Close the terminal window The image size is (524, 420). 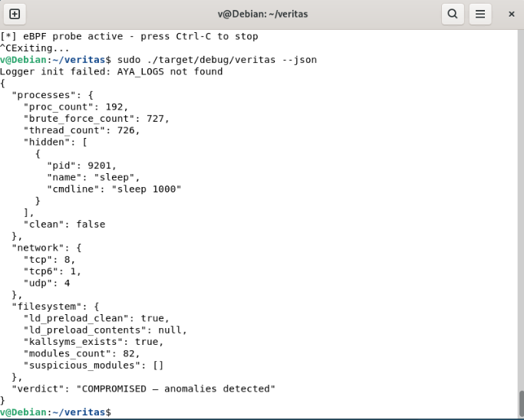point(511,14)
